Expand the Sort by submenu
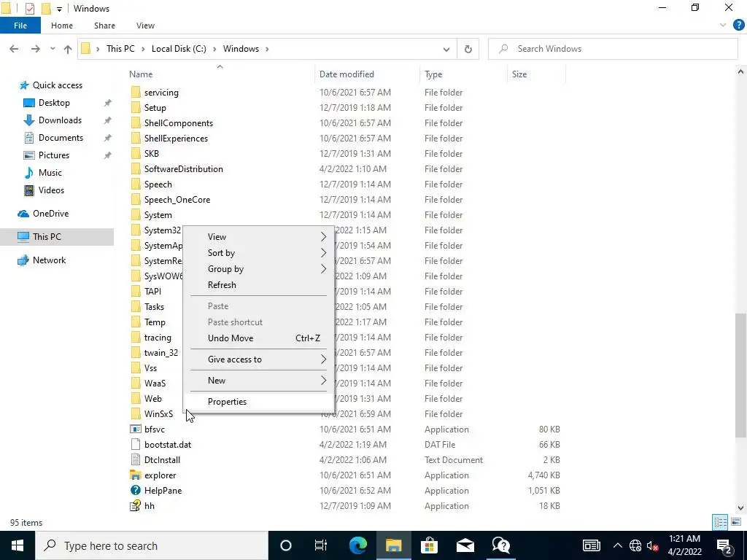747x560 pixels. pyautogui.click(x=259, y=253)
